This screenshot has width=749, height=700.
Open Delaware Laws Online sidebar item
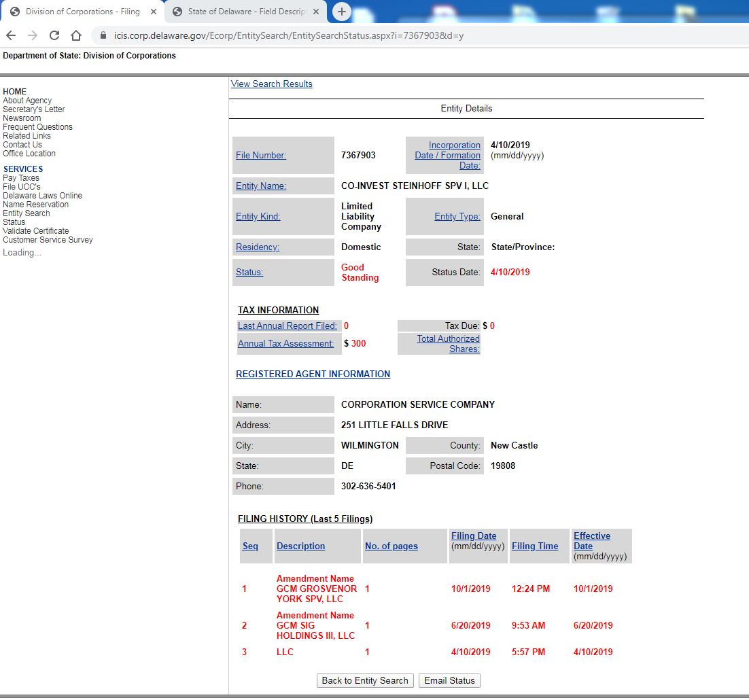click(43, 195)
